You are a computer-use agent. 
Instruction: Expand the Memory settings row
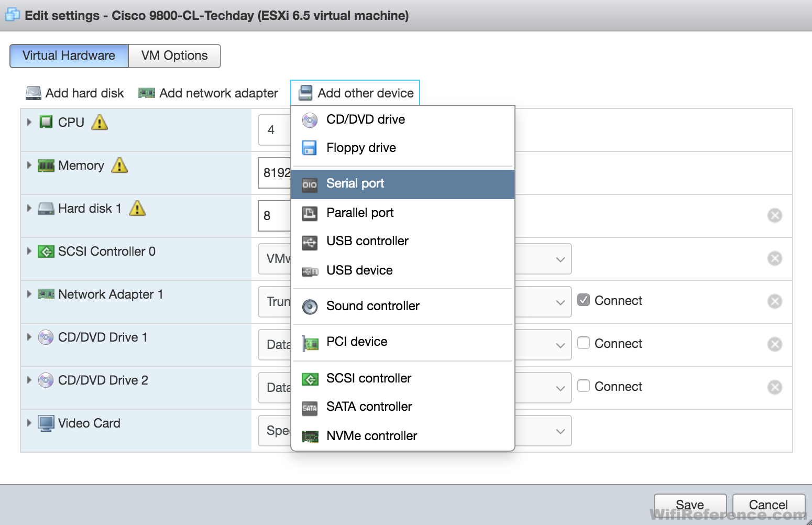[29, 165]
